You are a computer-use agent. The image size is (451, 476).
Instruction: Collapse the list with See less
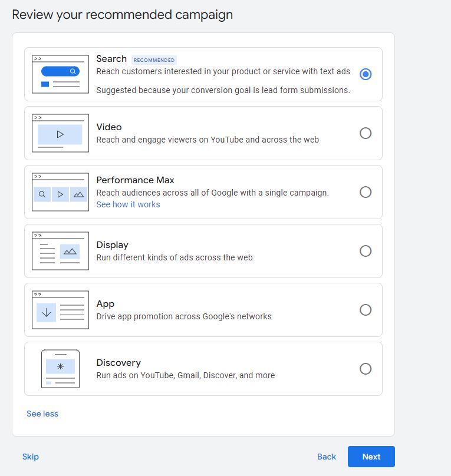[42, 414]
